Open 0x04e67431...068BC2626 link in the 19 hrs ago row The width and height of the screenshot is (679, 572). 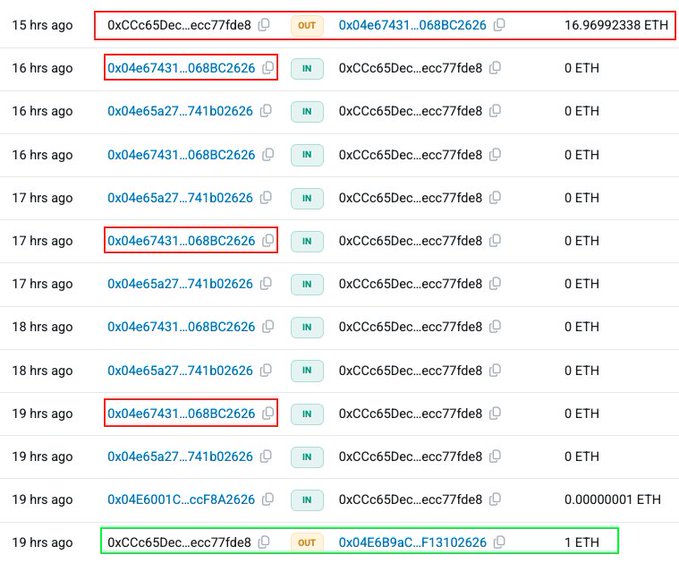181,414
